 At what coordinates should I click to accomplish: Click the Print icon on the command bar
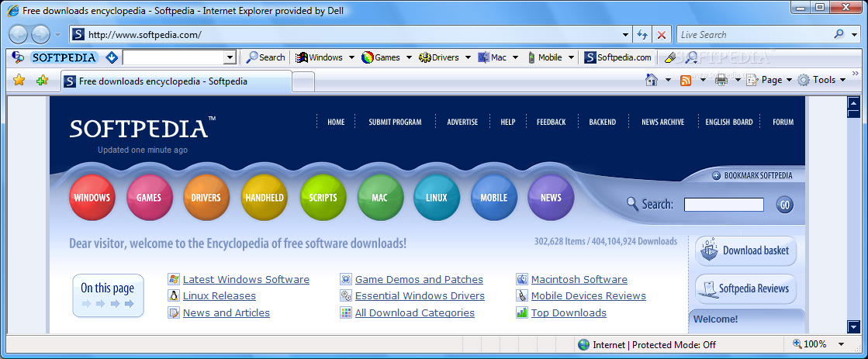[721, 80]
